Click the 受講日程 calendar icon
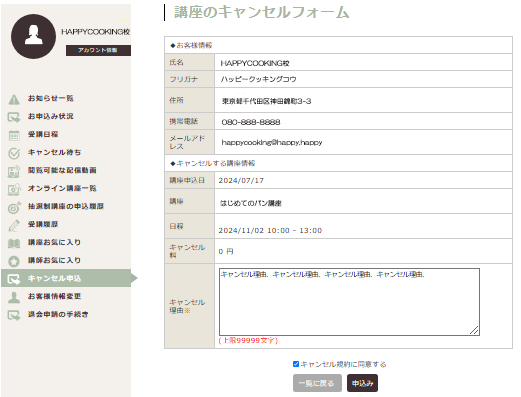 tap(14, 135)
